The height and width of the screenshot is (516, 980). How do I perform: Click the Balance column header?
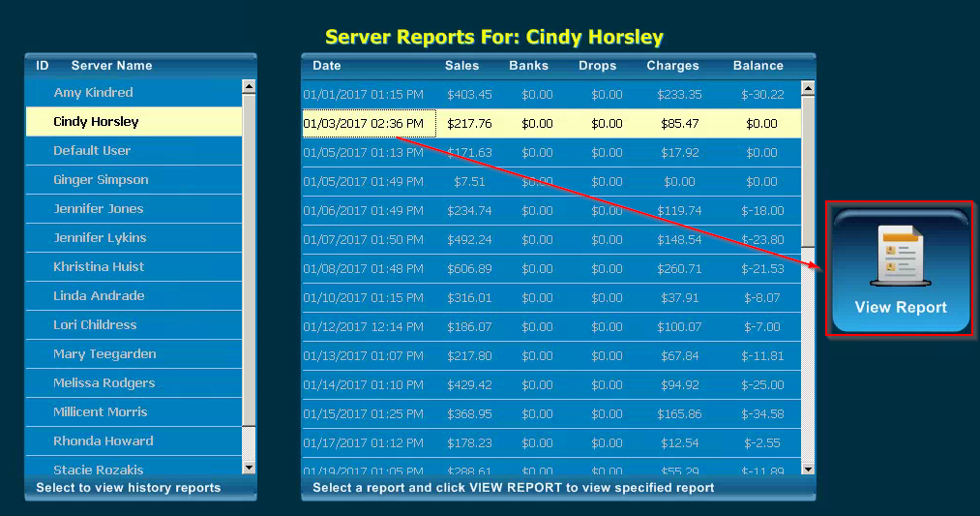click(758, 66)
